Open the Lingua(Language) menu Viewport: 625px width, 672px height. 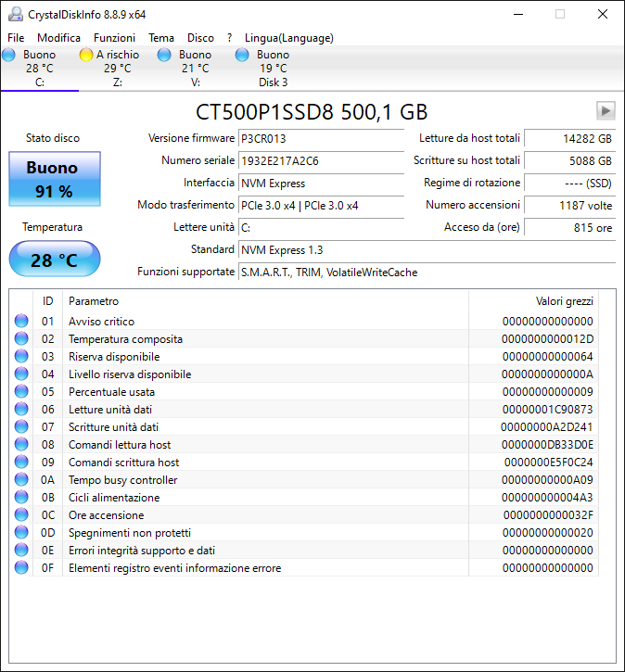[x=289, y=38]
